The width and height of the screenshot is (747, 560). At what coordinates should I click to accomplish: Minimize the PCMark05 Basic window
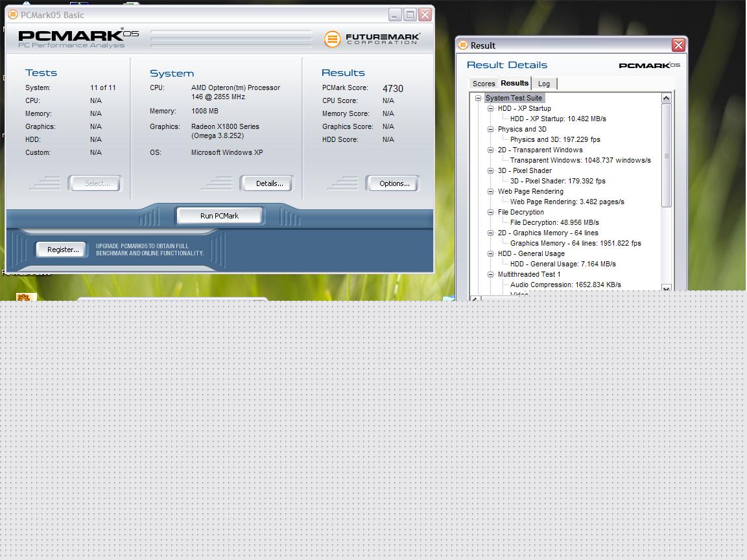click(395, 15)
